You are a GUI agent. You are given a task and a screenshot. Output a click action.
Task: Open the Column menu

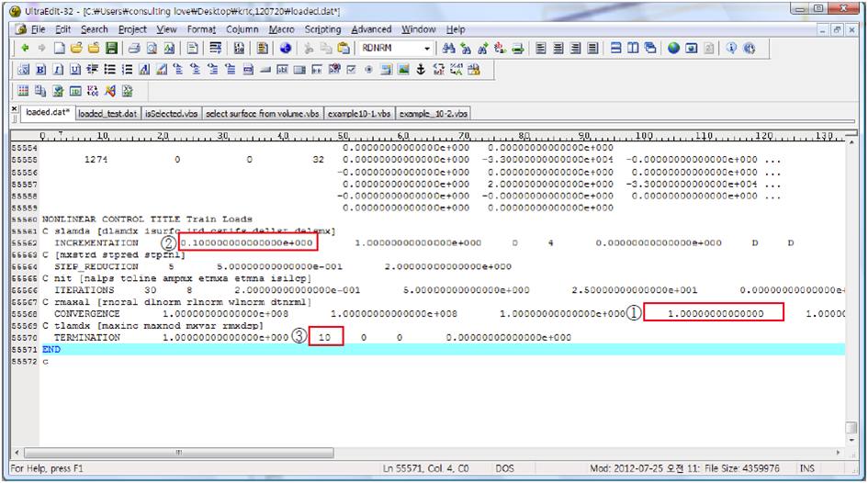(x=242, y=29)
